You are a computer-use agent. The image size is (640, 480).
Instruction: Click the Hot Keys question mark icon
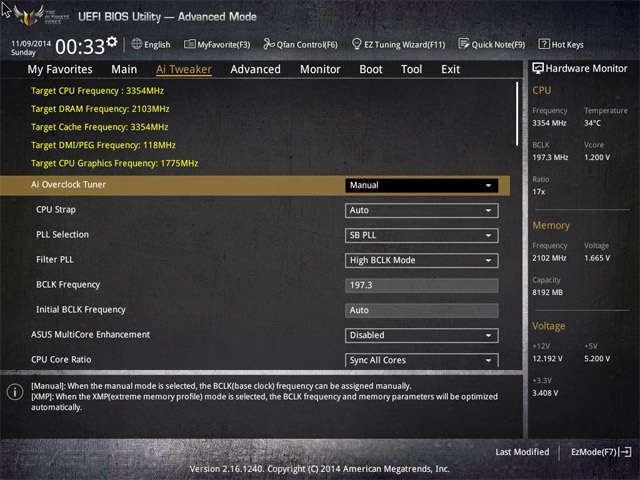(544, 44)
